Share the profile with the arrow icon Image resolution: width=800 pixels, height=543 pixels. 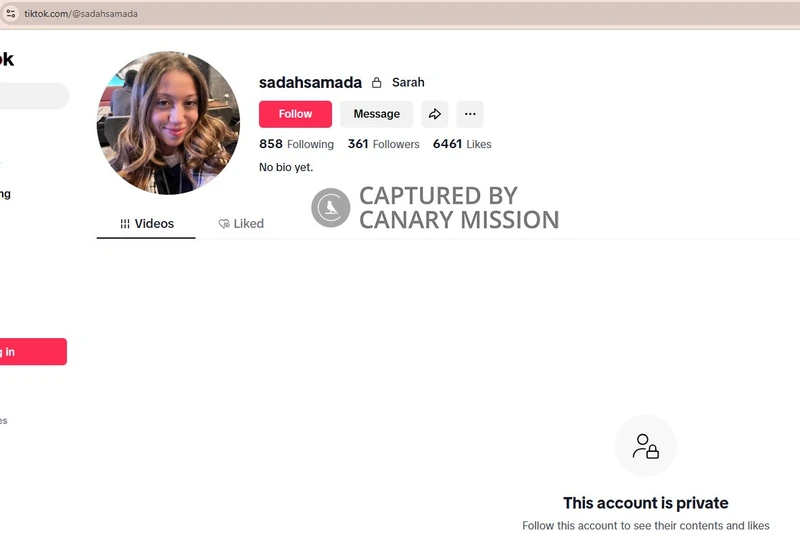coord(435,114)
